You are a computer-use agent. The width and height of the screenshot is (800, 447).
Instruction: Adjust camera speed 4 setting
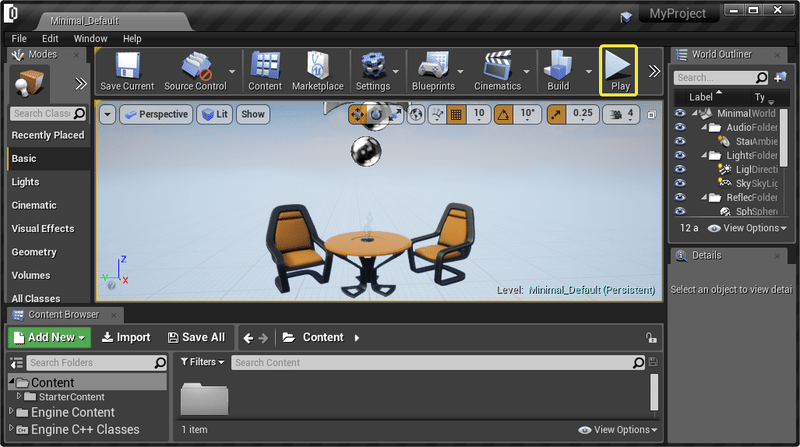pos(621,114)
